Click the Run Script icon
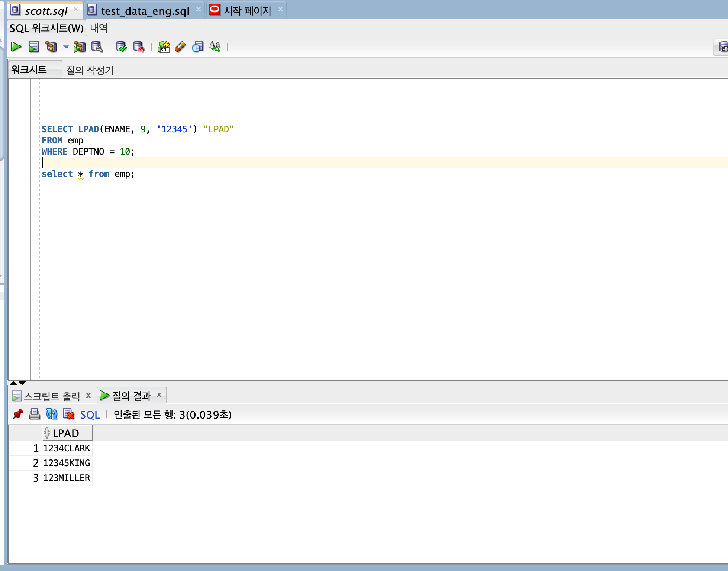 coord(34,47)
